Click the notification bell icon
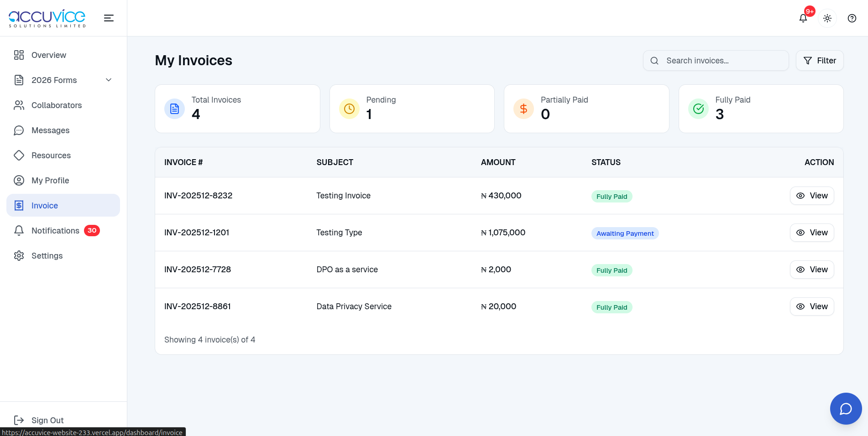The width and height of the screenshot is (868, 436). click(803, 18)
